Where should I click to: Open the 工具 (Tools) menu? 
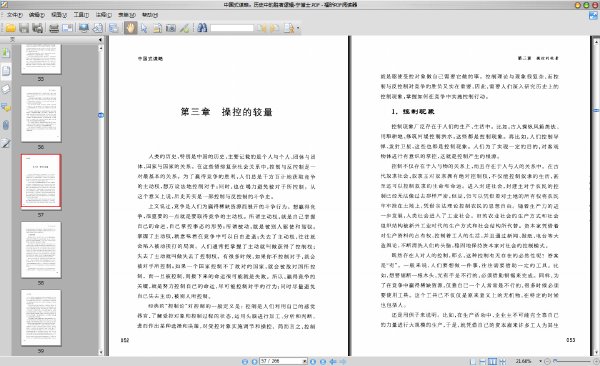pyautogui.click(x=81, y=15)
